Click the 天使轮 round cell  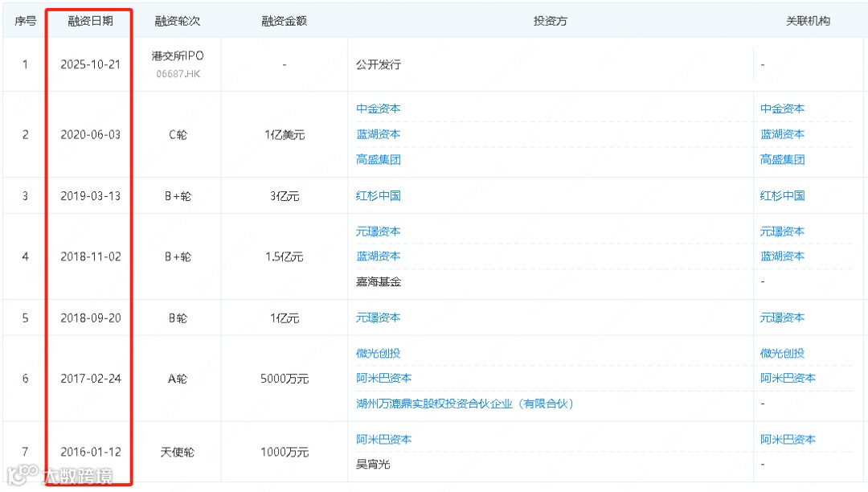pyautogui.click(x=178, y=452)
